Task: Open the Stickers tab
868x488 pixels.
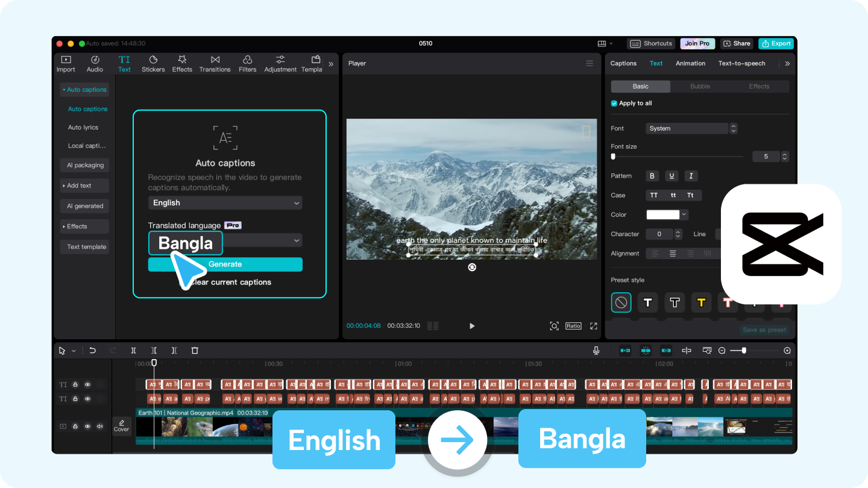Action: click(153, 63)
